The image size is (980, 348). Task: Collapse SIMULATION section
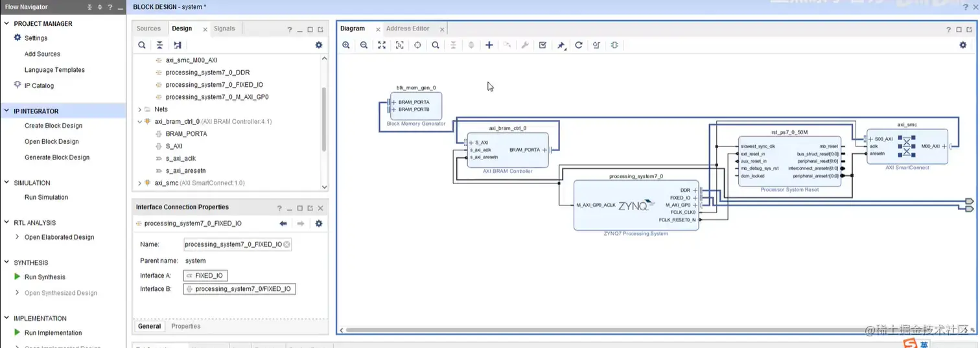[x=7, y=183]
